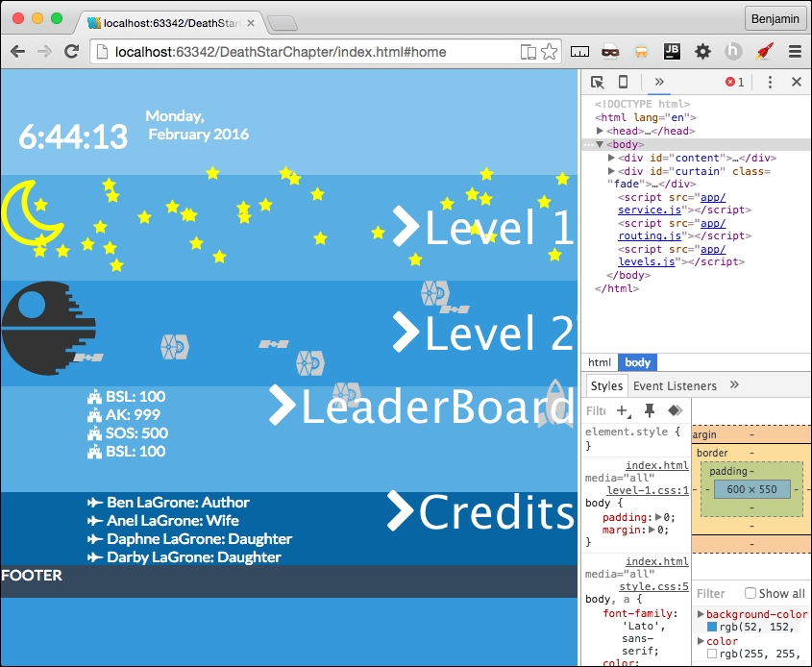The width and height of the screenshot is (812, 667).
Task: Click the red error count indicator
Action: coord(735,83)
